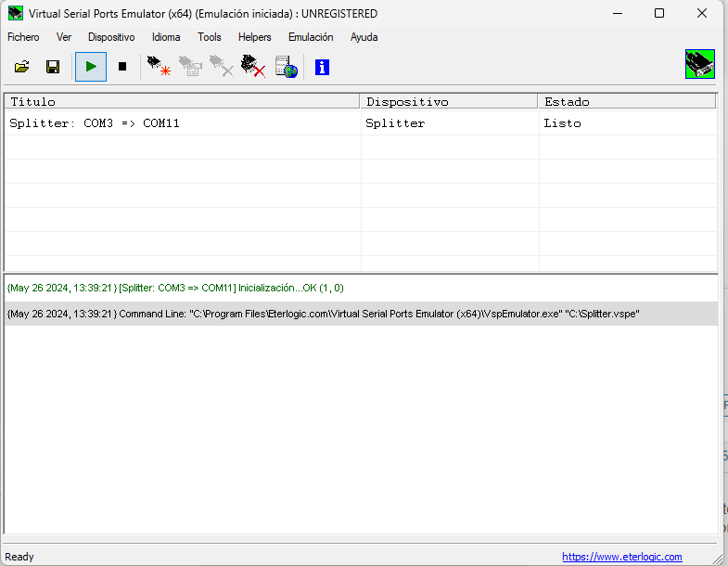
Task: Select the Command Line log entry
Action: click(x=323, y=315)
